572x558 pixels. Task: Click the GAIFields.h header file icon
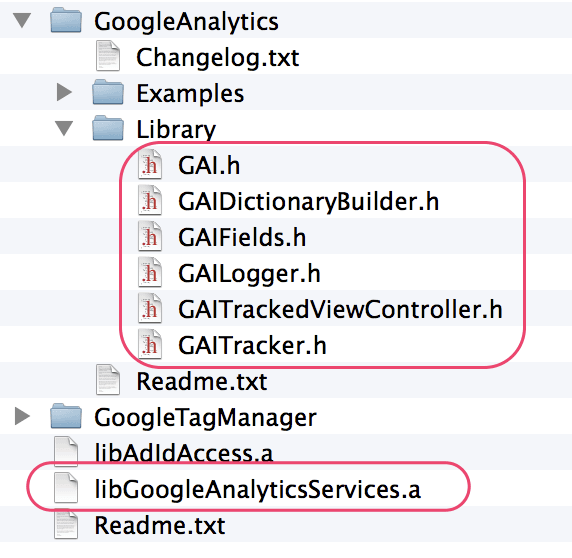pos(150,236)
